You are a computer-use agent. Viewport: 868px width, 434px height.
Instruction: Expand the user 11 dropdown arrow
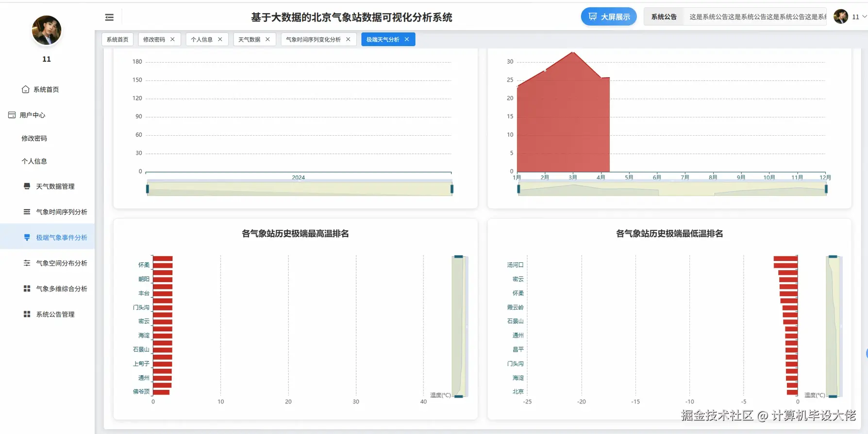point(864,16)
